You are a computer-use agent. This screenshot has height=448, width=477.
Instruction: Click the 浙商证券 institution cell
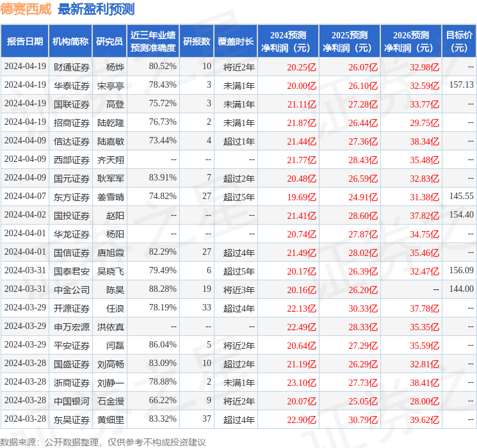point(72,383)
